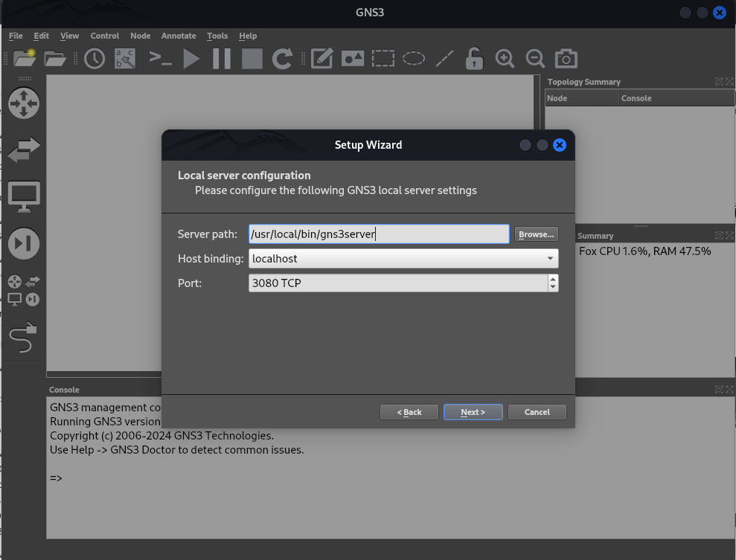Open the Help menu

click(x=248, y=36)
